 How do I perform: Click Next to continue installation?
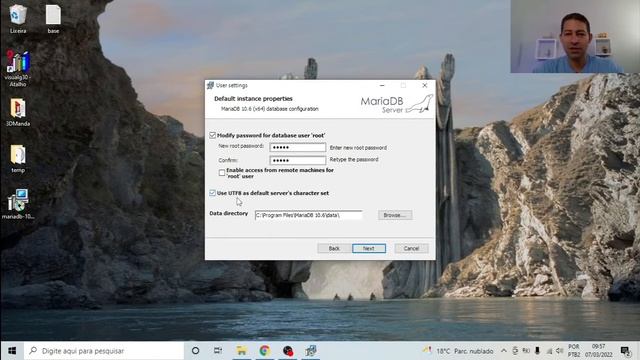tap(369, 248)
